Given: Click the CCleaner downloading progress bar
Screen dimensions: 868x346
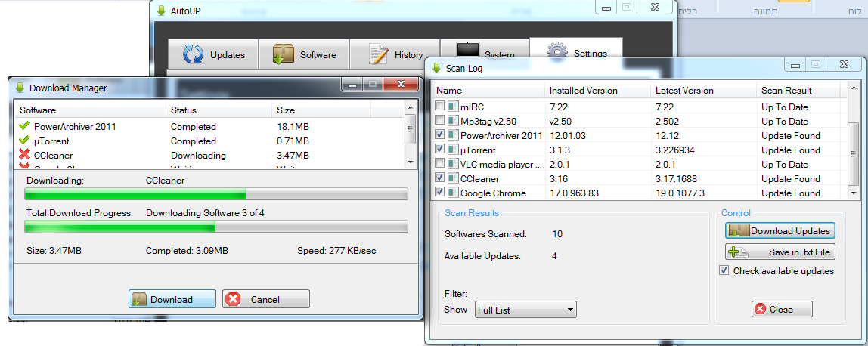Looking at the screenshot, I should 216,193.
